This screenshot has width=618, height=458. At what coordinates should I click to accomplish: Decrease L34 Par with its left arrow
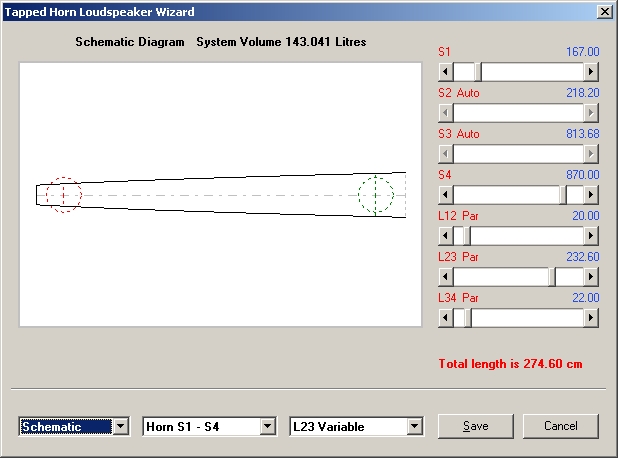coord(446,318)
